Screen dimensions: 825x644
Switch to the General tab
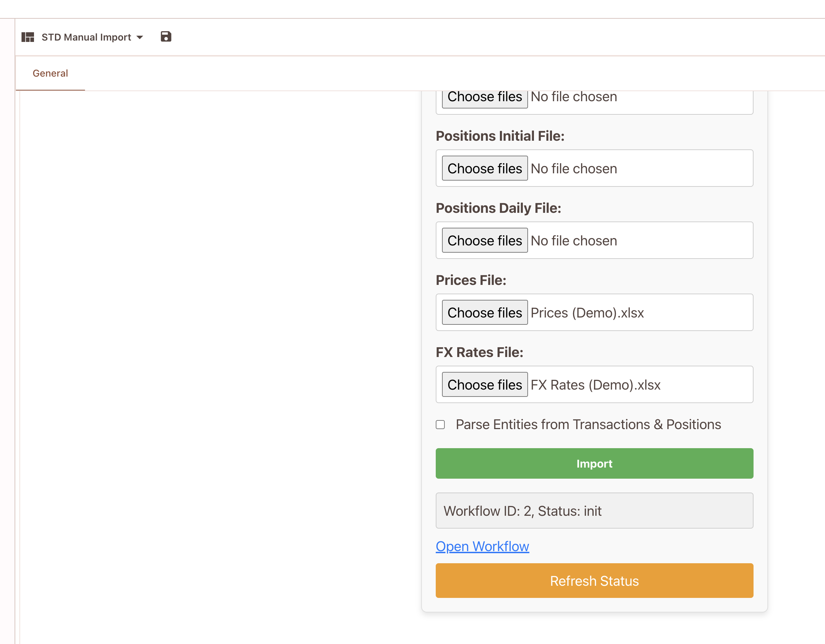click(x=50, y=73)
